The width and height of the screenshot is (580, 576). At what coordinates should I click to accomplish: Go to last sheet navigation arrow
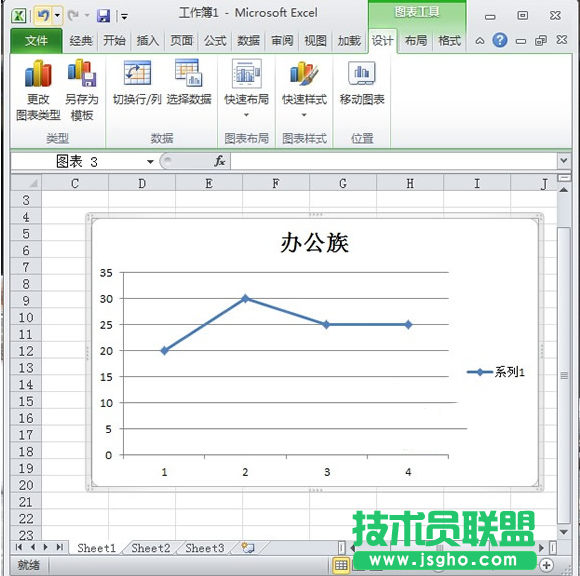[60, 547]
